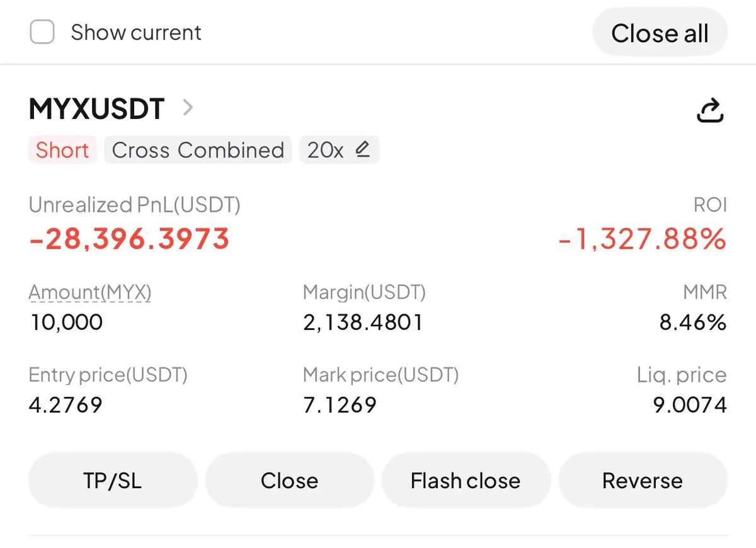Open the 20x leverage selector
This screenshot has width=756, height=548.
tap(340, 150)
